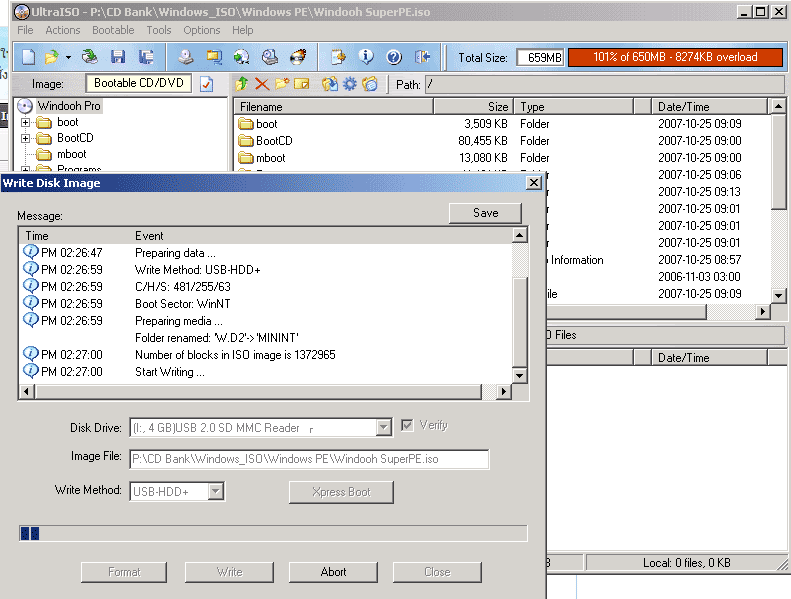Screen dimensions: 791x599
Task: Click the Xpress Boot button
Action: coord(342,492)
